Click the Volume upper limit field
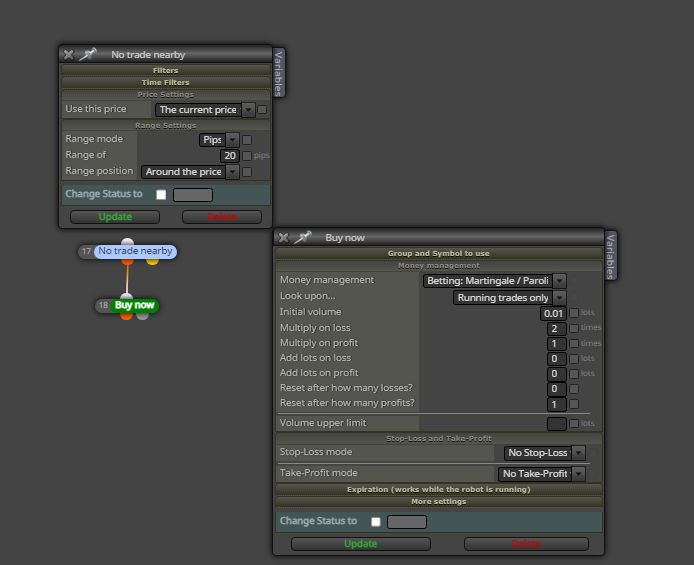The height and width of the screenshot is (565, 694). click(x=556, y=424)
